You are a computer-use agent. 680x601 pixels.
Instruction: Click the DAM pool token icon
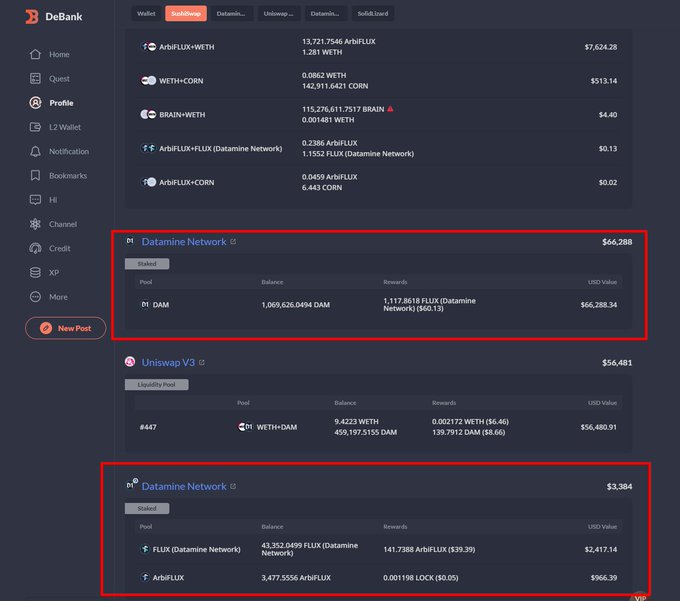(145, 304)
